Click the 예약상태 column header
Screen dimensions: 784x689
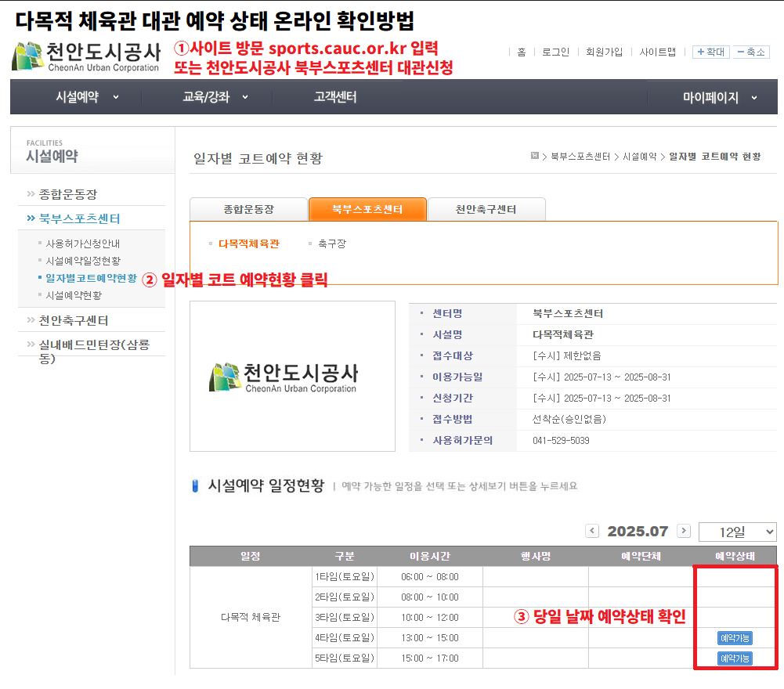pos(735,557)
